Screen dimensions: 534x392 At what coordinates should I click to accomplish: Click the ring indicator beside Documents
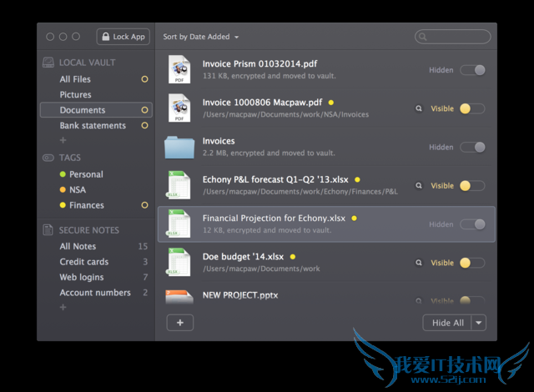(x=144, y=110)
